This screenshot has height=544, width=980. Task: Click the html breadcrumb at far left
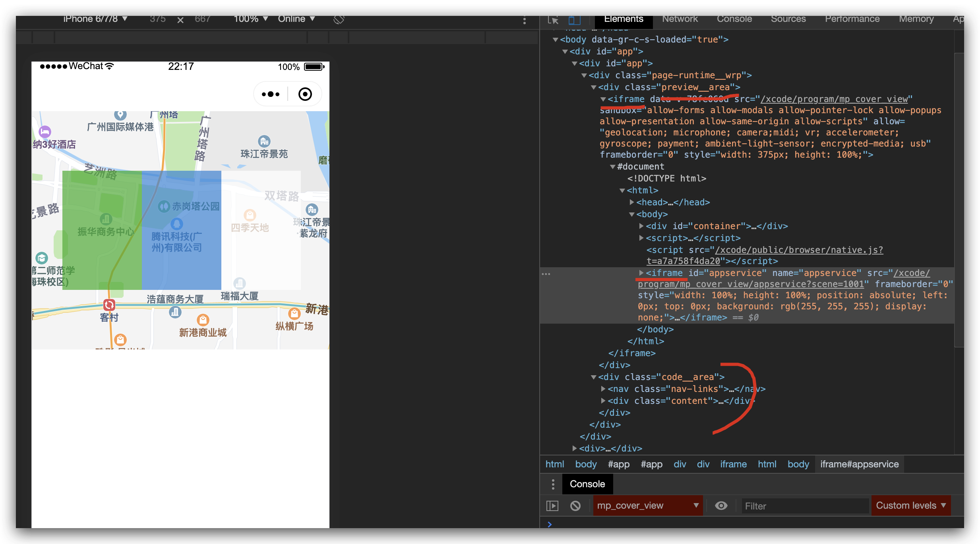[554, 464]
